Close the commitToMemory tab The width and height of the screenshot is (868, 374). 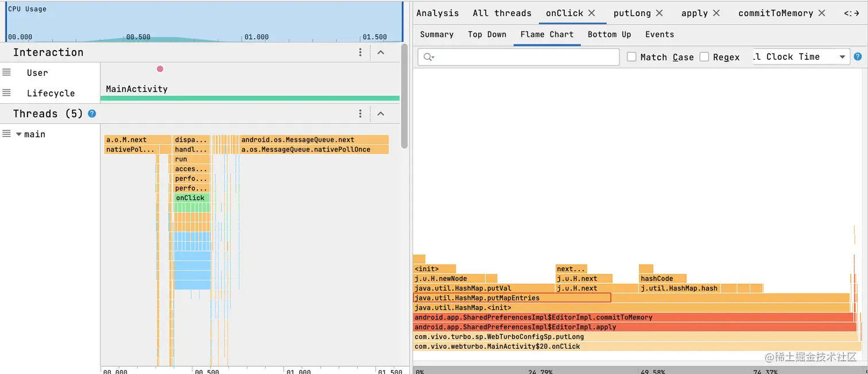point(822,13)
